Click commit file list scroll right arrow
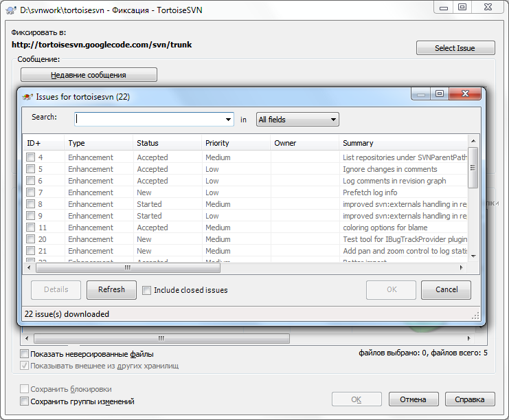 [x=468, y=338]
